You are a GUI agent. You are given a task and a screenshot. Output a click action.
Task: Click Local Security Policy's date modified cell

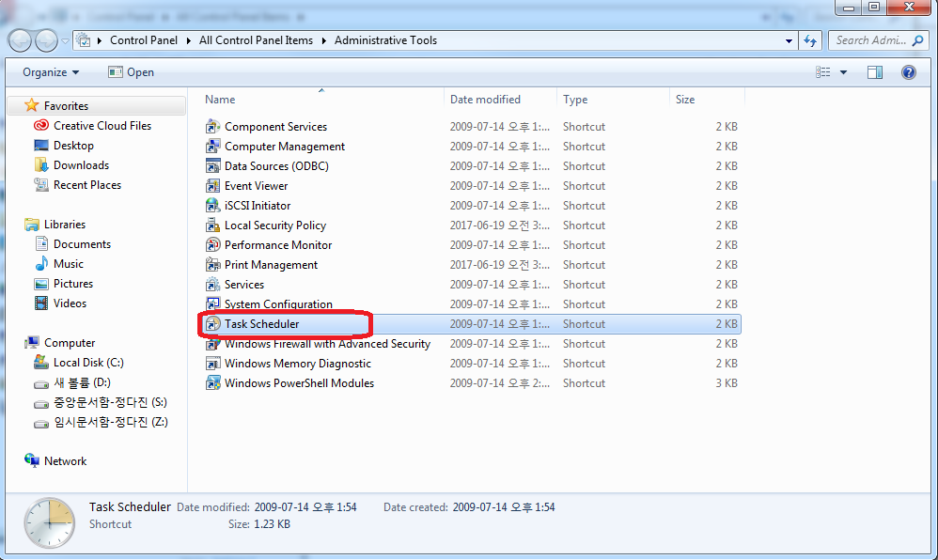(499, 226)
